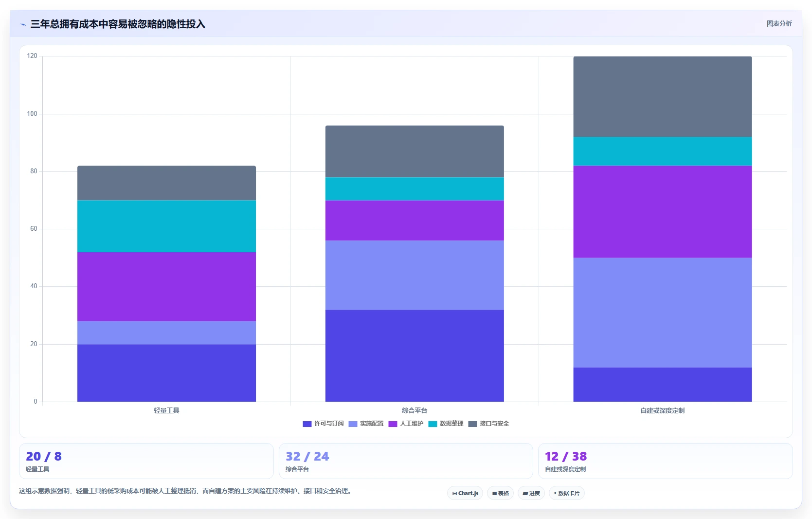812x519 pixels.
Task: Toggle the 接口与安全 legend item
Action: [488, 424]
